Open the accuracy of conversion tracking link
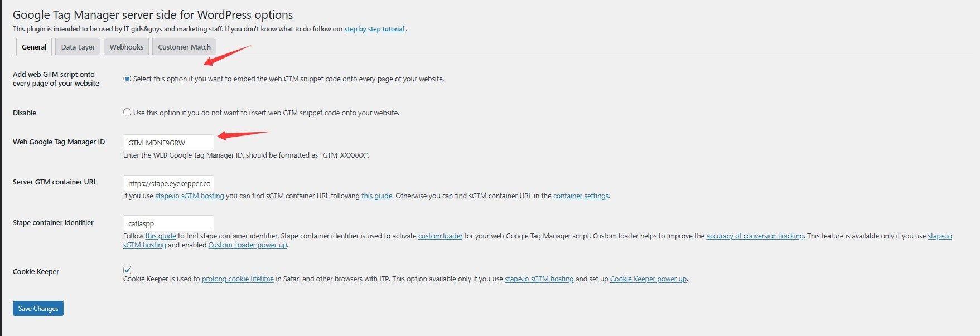 [x=755, y=236]
